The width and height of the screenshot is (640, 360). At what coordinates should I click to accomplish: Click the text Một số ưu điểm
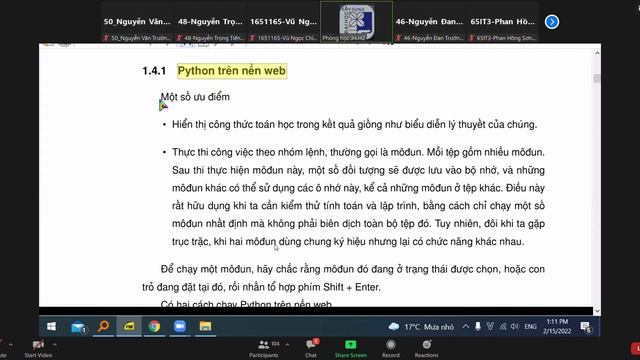point(195,97)
